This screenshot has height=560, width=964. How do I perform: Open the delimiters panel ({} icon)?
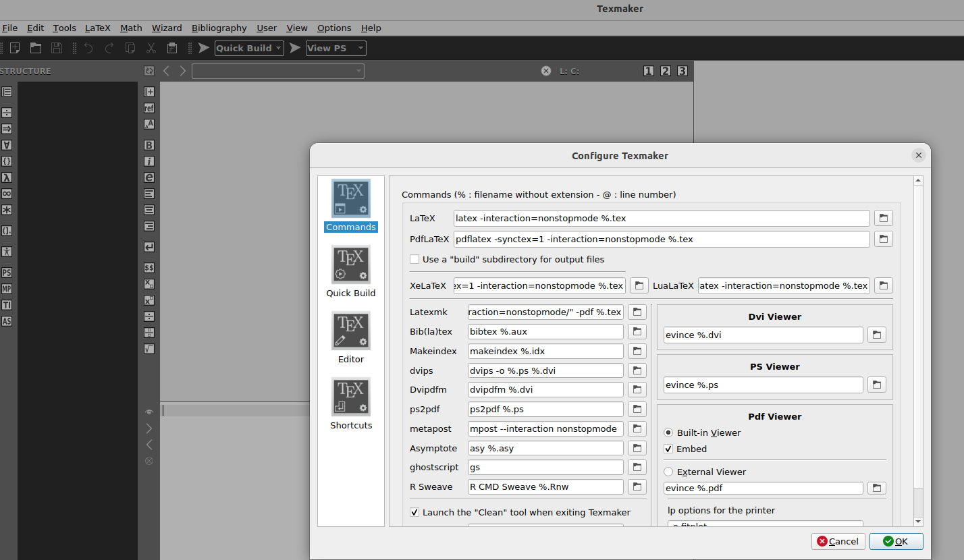[x=7, y=161]
